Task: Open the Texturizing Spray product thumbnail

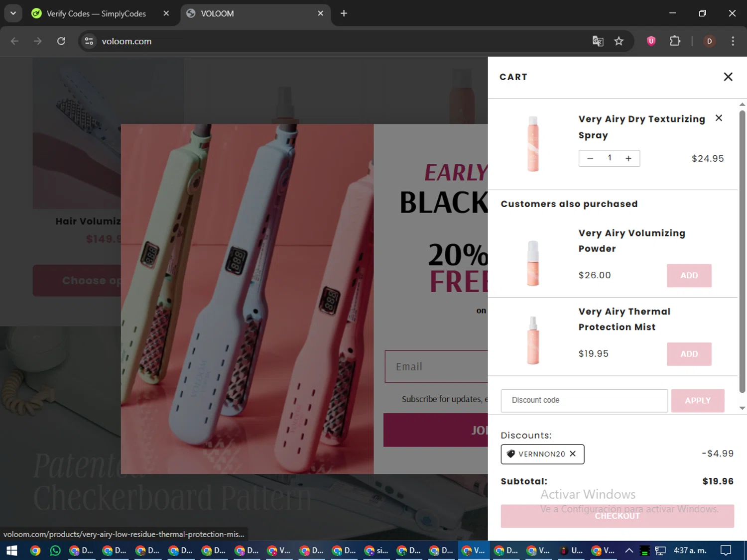Action: [533, 144]
